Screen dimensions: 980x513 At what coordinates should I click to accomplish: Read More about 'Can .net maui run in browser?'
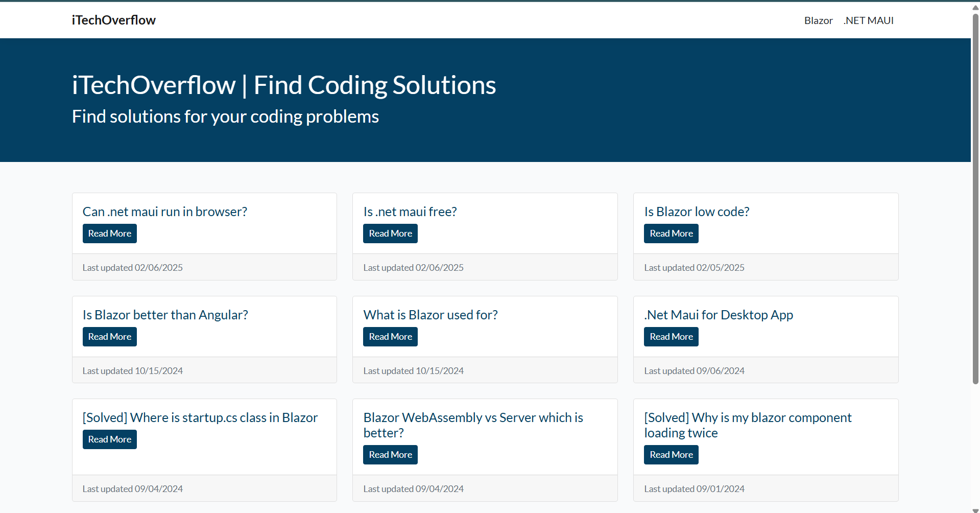tap(109, 233)
